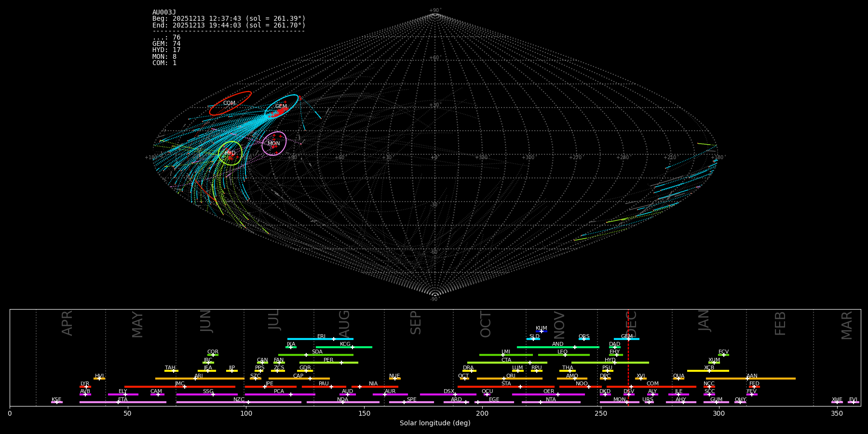Click the PER shower bar in timeline

(x=329, y=363)
